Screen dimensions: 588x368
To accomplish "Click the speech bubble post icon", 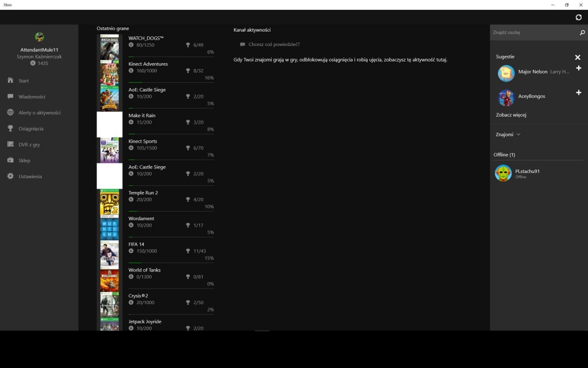I will (242, 44).
